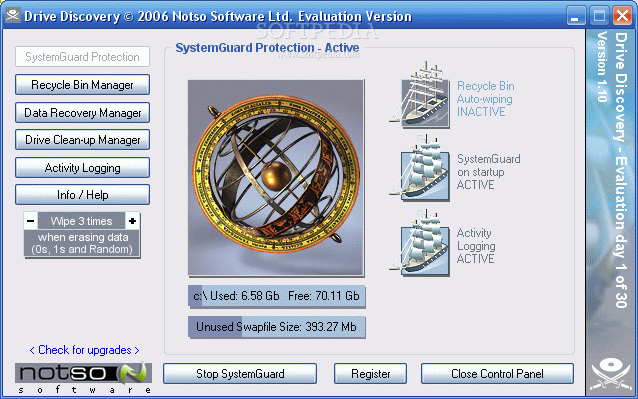
Task: Click the pirate skull icon in title bar
Action: coord(13,16)
